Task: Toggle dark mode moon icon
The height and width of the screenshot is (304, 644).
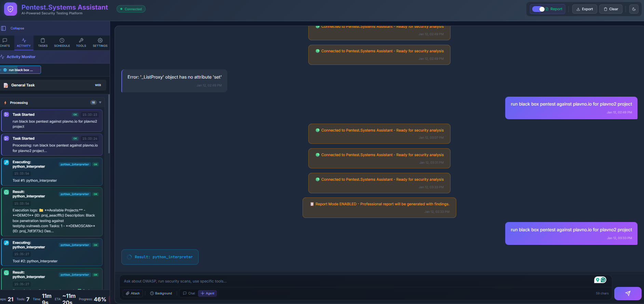Action: click(634, 9)
